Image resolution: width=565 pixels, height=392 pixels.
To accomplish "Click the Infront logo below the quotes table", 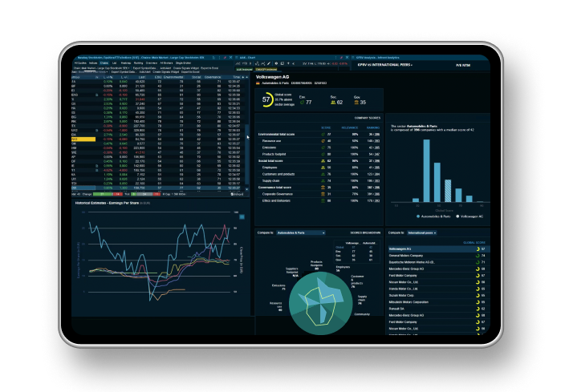I will tap(237, 194).
